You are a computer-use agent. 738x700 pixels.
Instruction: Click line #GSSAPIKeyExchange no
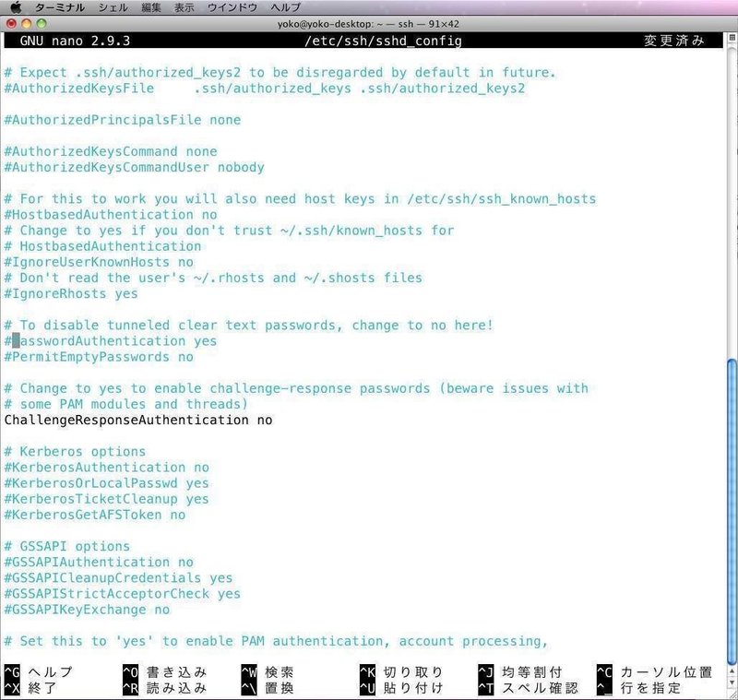point(87,610)
